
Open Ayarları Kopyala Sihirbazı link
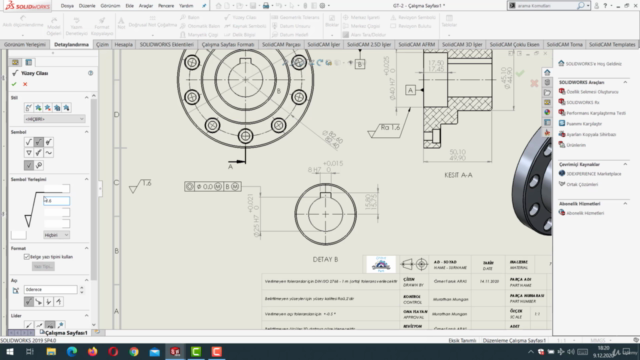pos(591,134)
